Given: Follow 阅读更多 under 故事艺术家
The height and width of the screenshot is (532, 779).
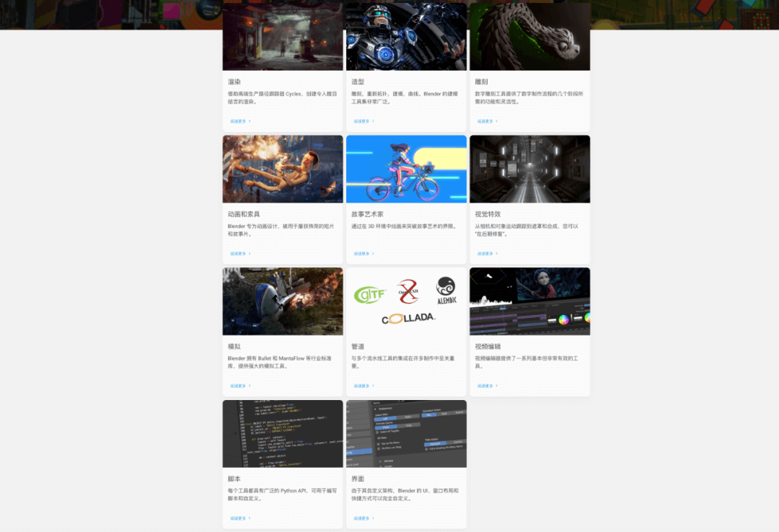Looking at the screenshot, I should [364, 253].
